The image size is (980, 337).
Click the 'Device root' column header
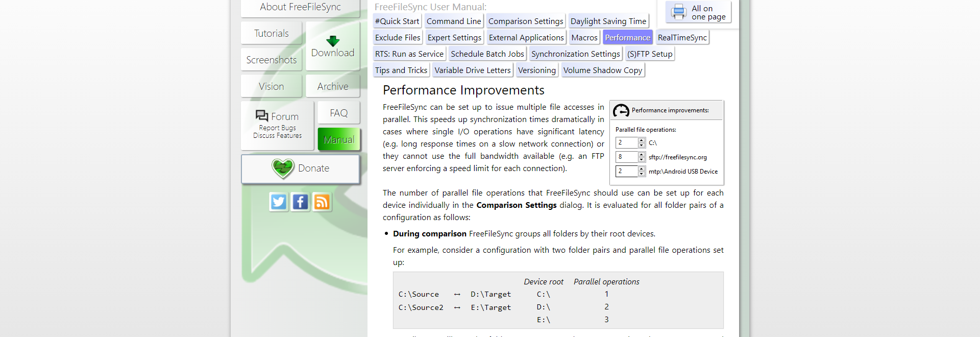pos(544,281)
